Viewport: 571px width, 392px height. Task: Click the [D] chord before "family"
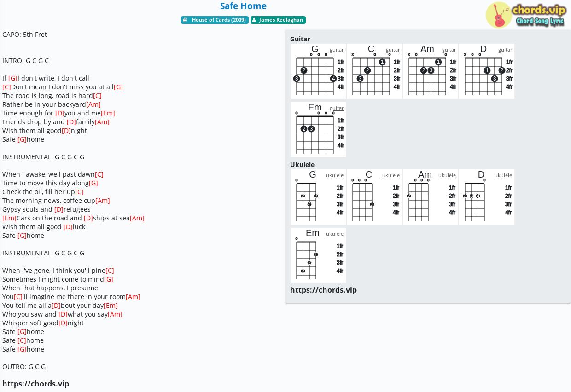pyautogui.click(x=71, y=122)
